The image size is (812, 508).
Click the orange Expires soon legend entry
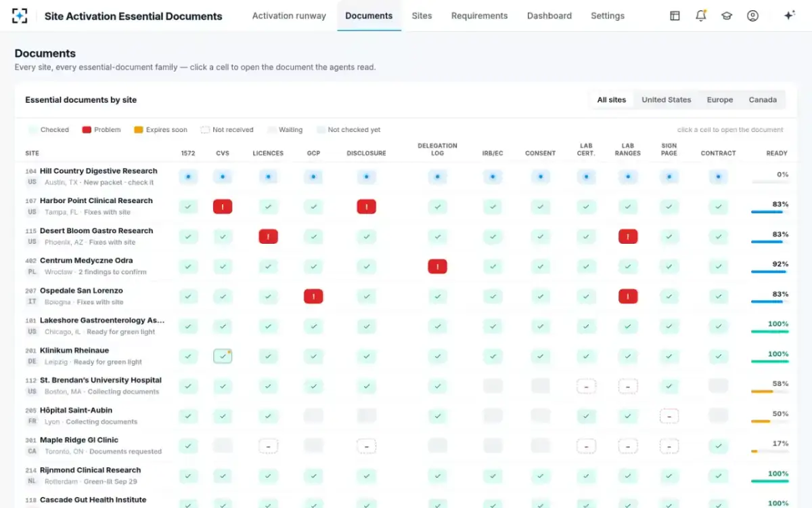[160, 129]
